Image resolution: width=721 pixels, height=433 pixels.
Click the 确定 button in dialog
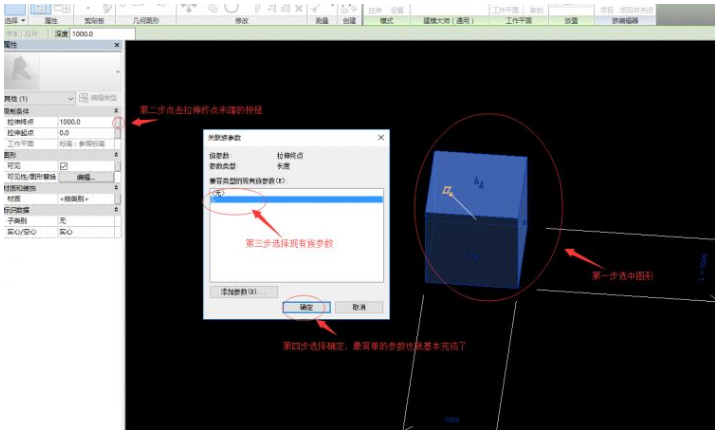click(x=304, y=307)
